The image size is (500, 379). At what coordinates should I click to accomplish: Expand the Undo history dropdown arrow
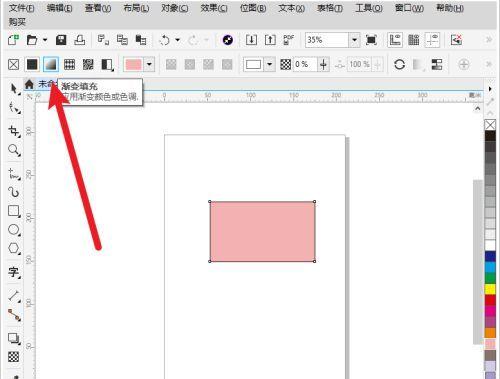pyautogui.click(x=178, y=40)
